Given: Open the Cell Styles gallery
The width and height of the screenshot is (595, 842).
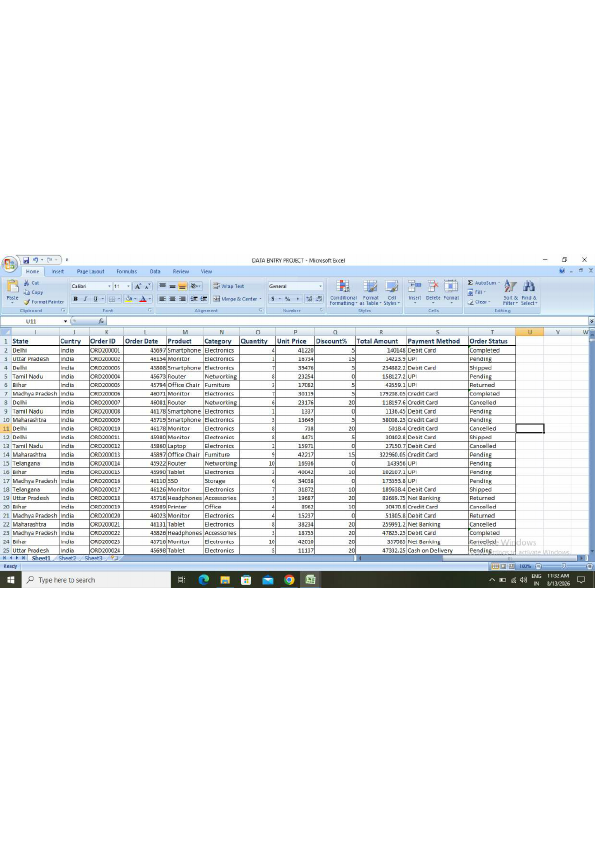Looking at the screenshot, I should click(391, 292).
